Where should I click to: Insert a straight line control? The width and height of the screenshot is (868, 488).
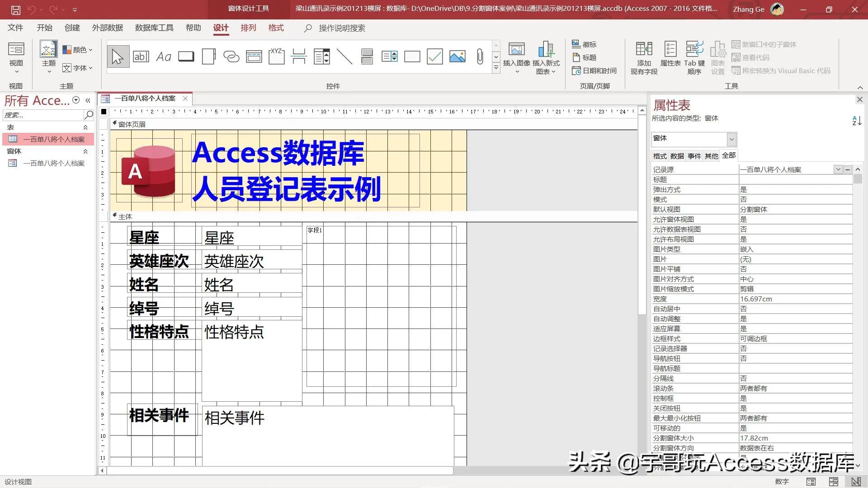(x=345, y=56)
